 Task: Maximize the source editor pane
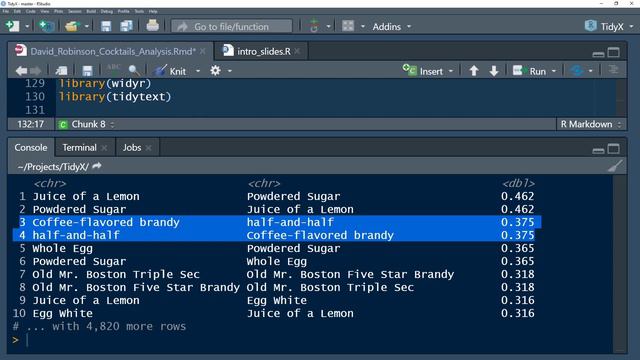(x=613, y=52)
